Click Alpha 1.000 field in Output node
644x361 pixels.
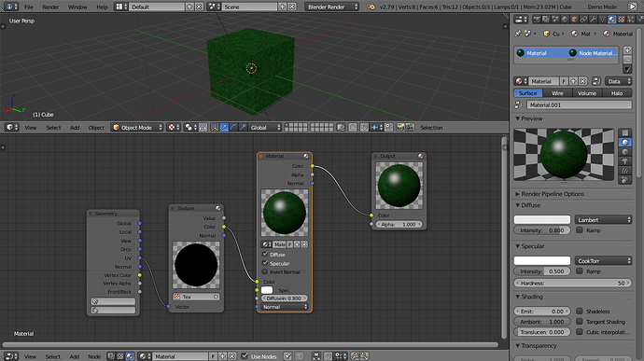(x=399, y=224)
